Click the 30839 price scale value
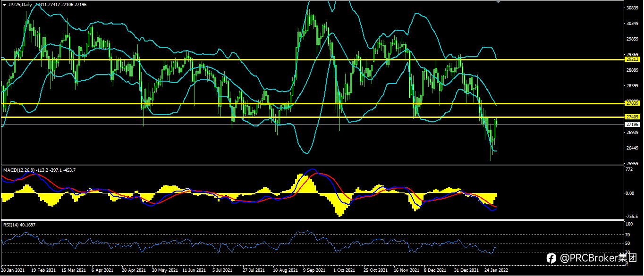Viewport: 644px width, 276px height. point(632,8)
